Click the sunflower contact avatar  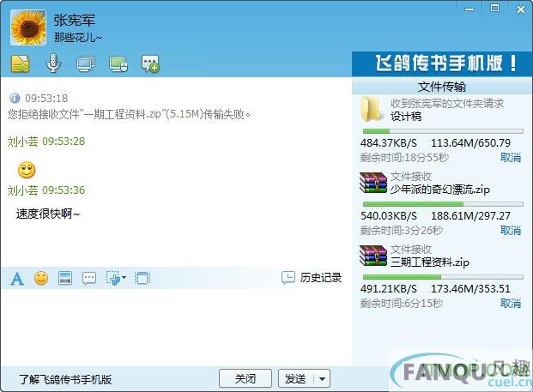(28, 27)
